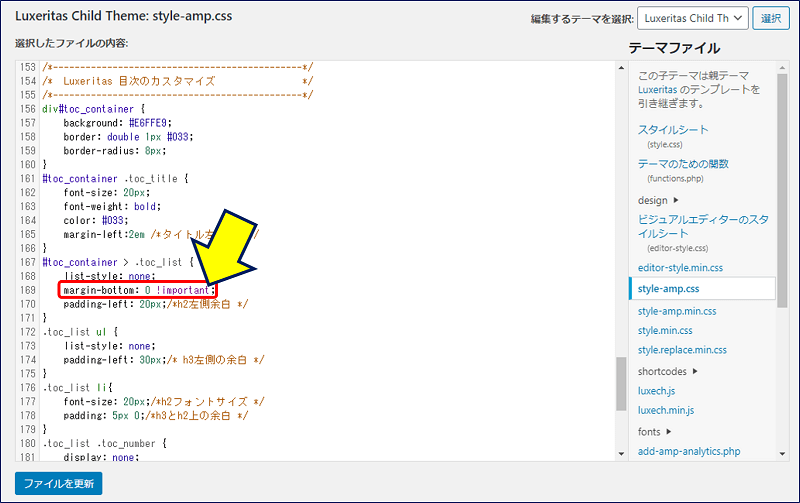The width and height of the screenshot is (800, 503).
Task: Click the 選択 button
Action: 771,18
